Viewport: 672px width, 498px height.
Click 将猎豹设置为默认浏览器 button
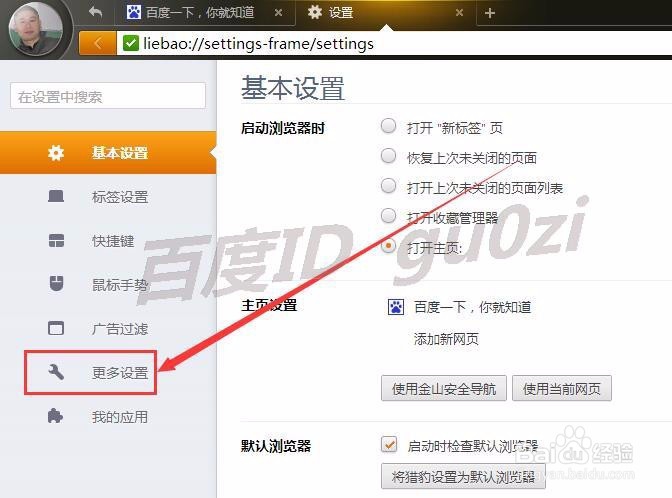click(463, 476)
